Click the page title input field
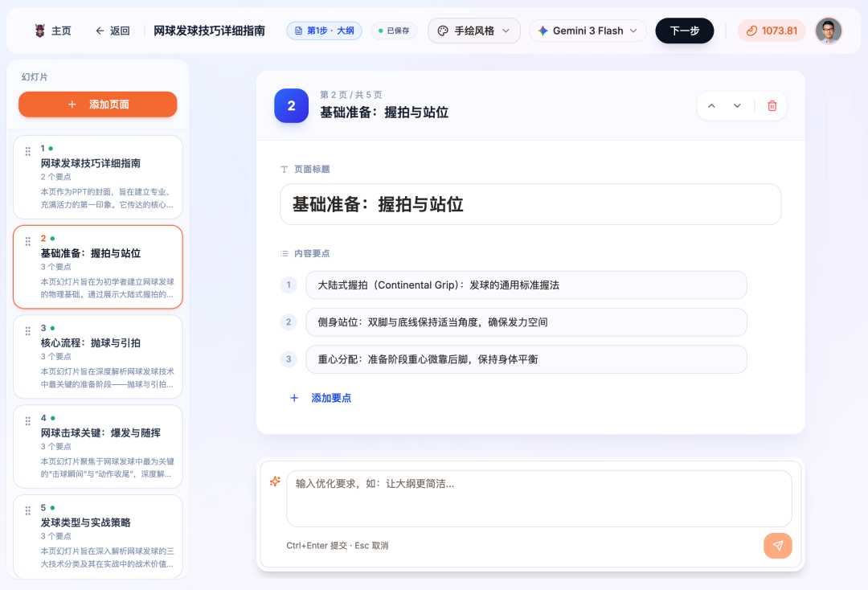Image resolution: width=868 pixels, height=590 pixels. click(x=530, y=204)
